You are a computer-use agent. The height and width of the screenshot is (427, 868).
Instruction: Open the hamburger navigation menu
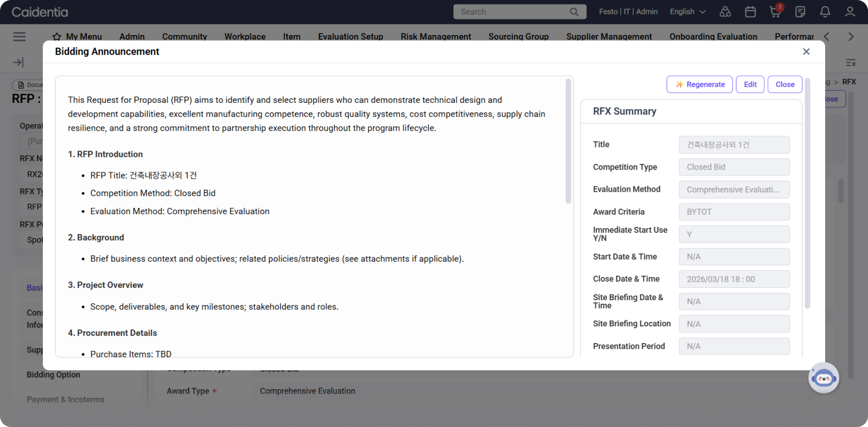click(x=19, y=37)
